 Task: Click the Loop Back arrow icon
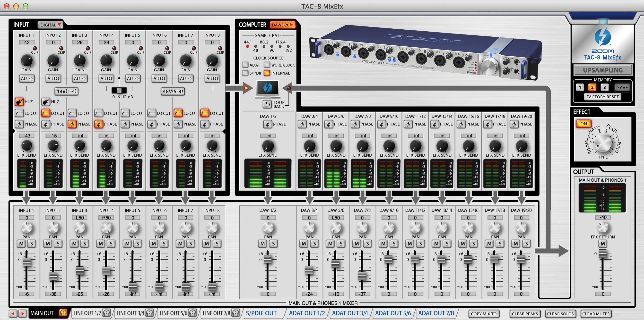point(267,104)
